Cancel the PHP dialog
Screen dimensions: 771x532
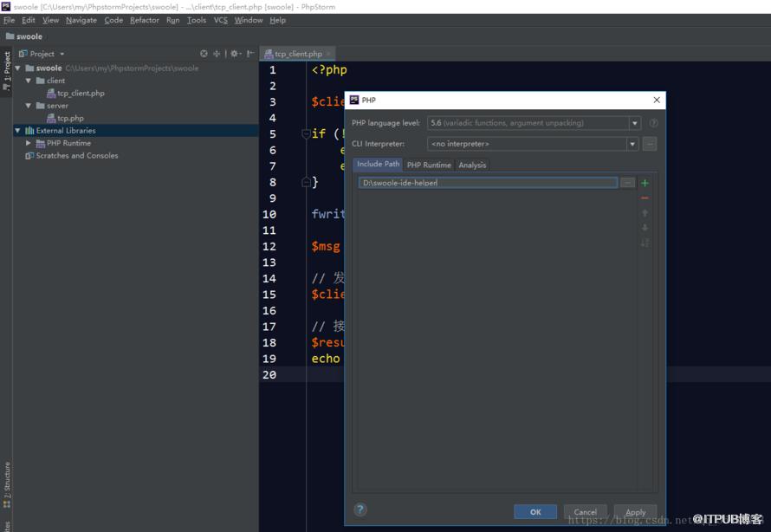coord(585,512)
